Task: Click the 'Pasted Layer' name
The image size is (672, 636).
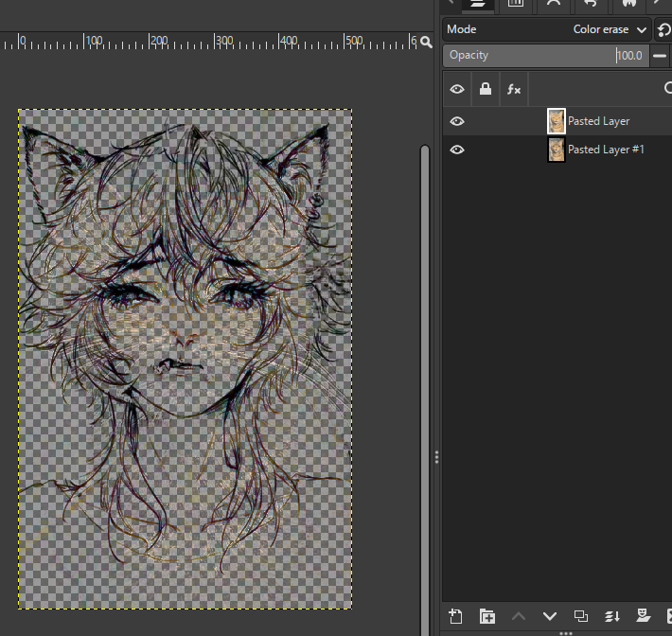Action: pos(598,121)
